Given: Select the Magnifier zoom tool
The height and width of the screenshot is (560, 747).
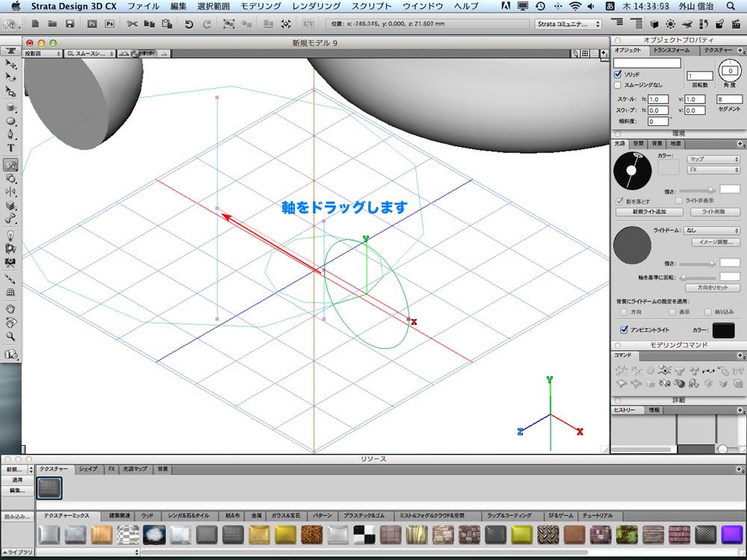Looking at the screenshot, I should pyautogui.click(x=10, y=336).
